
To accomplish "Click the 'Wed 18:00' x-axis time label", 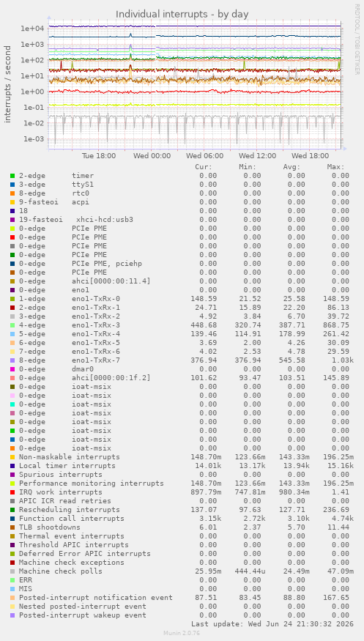I will (310, 156).
